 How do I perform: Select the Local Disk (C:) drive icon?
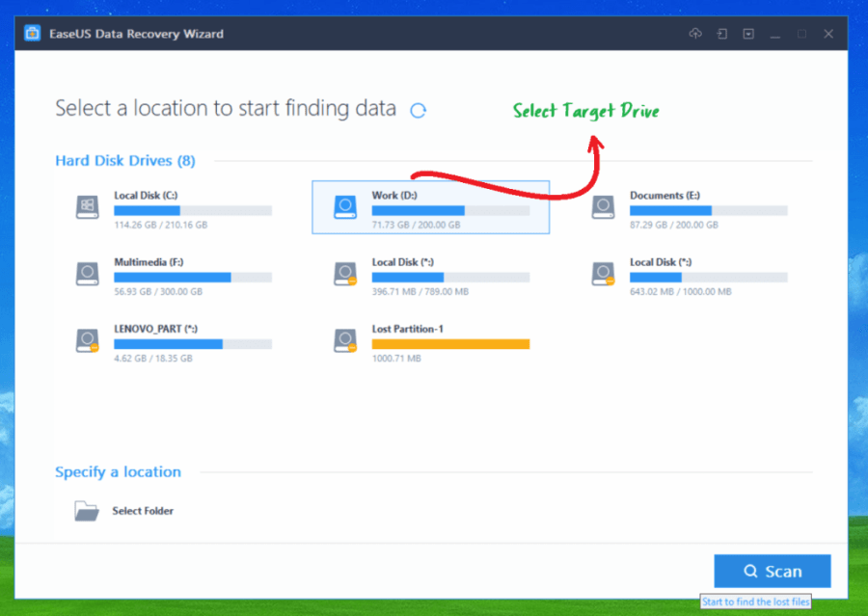[x=87, y=207]
